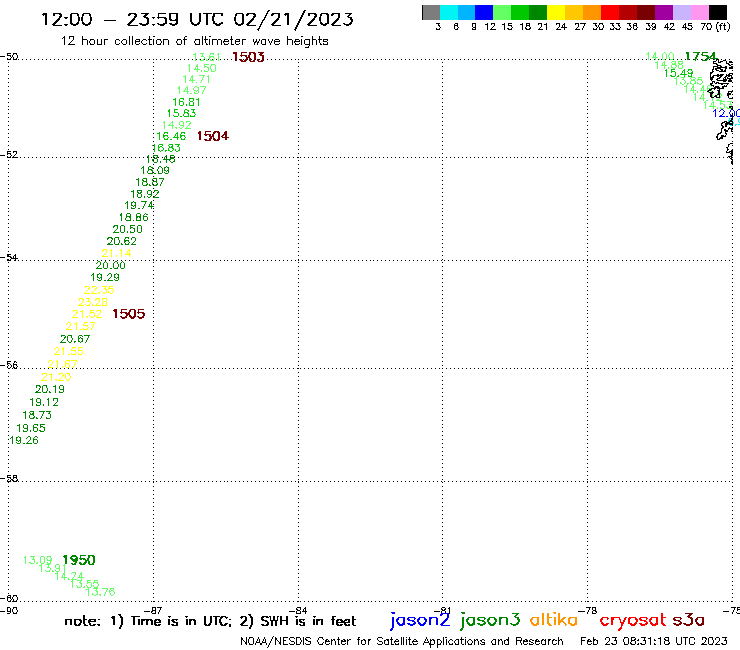Click the altika satellite legend label
The width and height of the screenshot is (740, 650).
[554, 620]
